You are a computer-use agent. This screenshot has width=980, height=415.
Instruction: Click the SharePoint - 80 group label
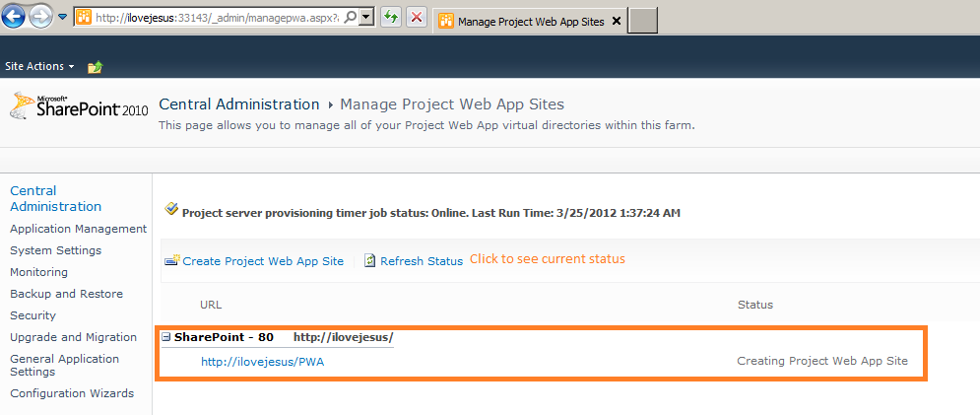coord(224,337)
